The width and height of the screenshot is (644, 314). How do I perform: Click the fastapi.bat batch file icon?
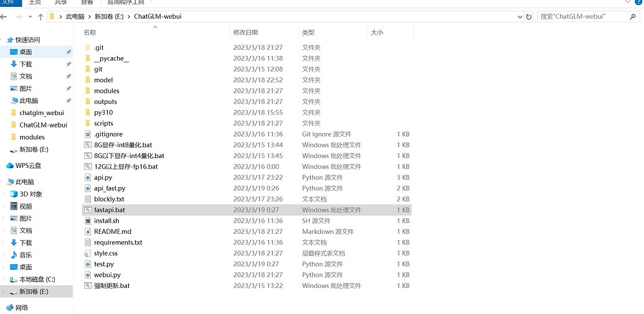(88, 210)
